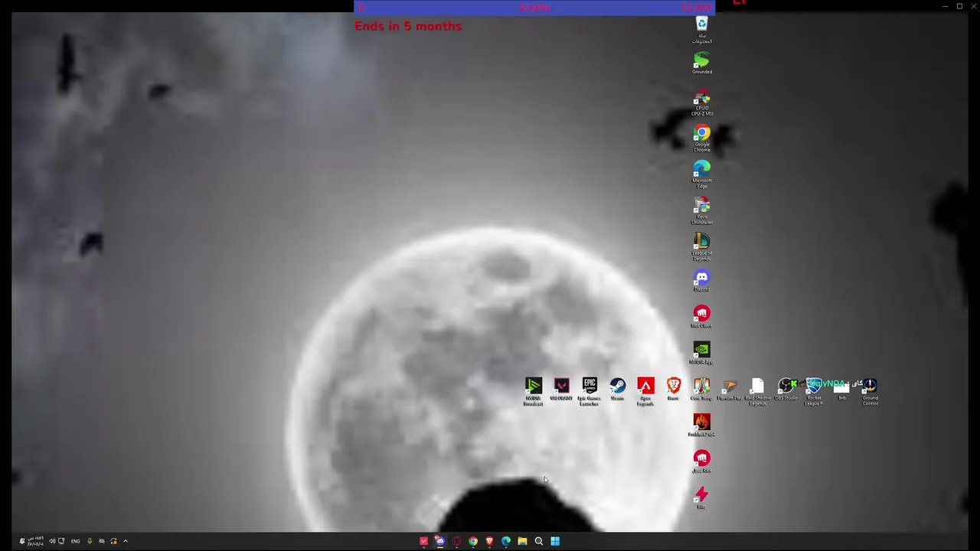
Task: Launch the Apex Legends desktop icon
Action: 645,391
